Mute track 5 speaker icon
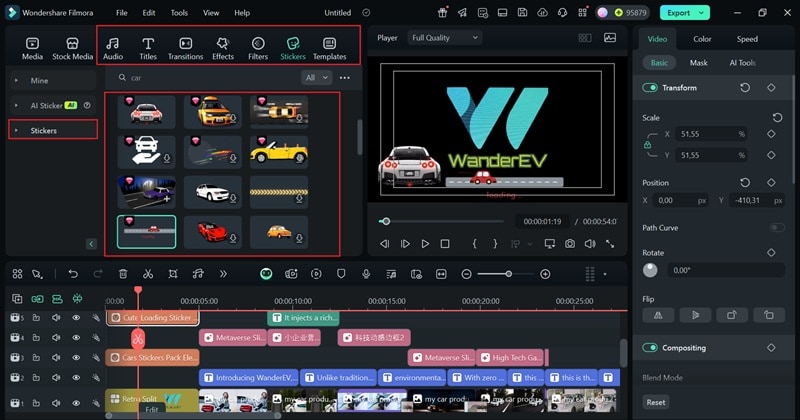The height and width of the screenshot is (420, 800). pos(56,317)
